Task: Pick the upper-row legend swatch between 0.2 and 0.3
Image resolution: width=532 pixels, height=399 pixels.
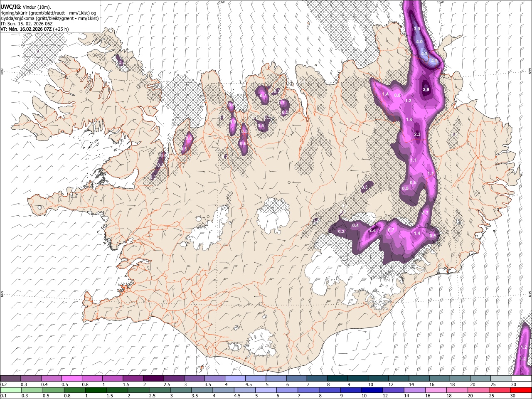Action: (x=10, y=378)
